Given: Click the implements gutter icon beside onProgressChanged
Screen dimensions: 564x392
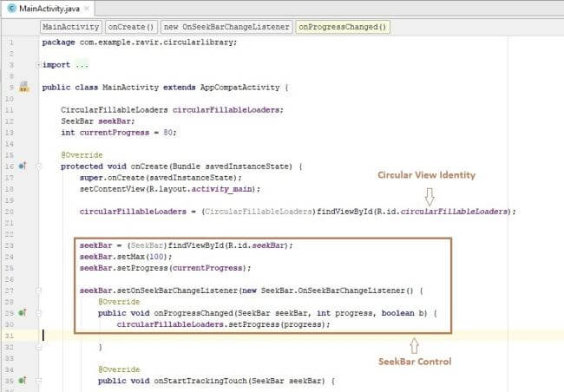Looking at the screenshot, I should 23,312.
